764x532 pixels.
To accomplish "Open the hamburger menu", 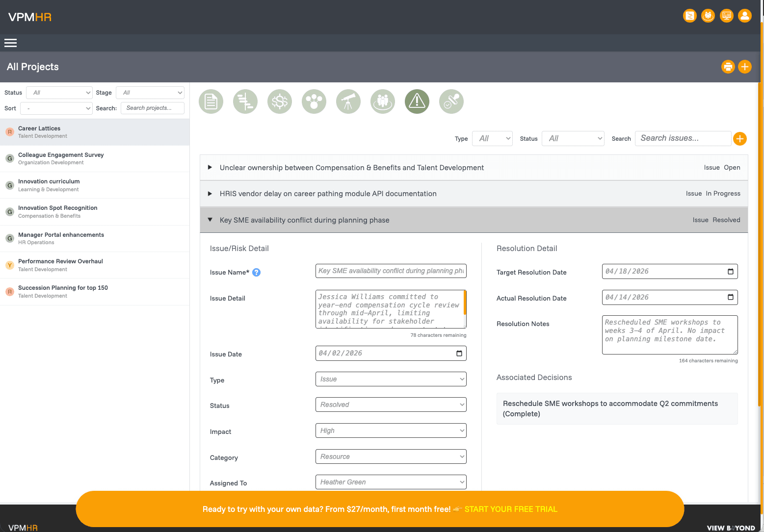I will [11, 43].
